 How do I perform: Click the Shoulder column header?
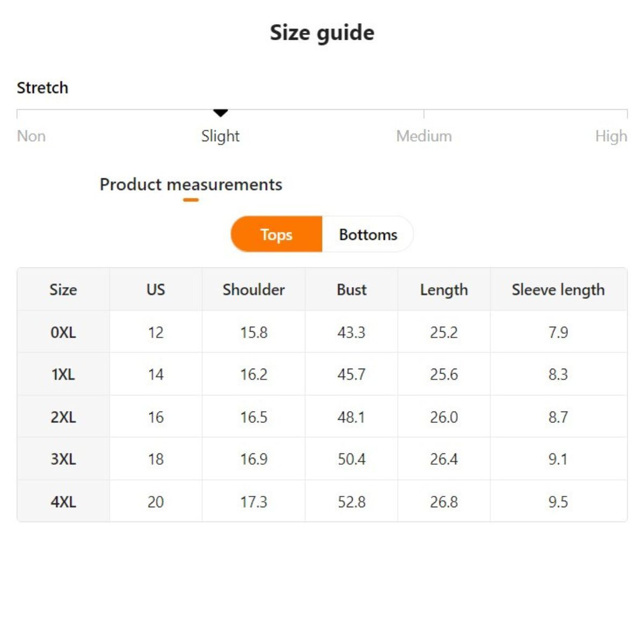(x=253, y=290)
